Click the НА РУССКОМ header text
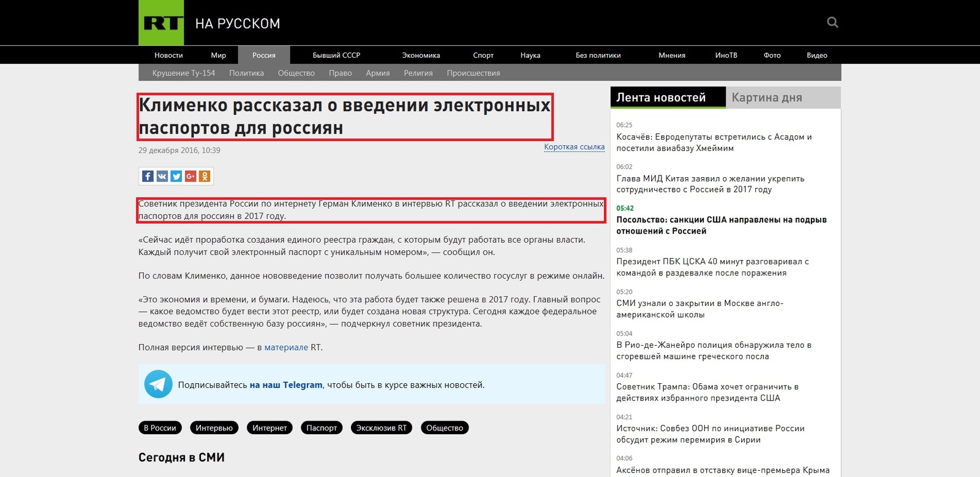Viewport: 980px width, 477px height. click(238, 23)
